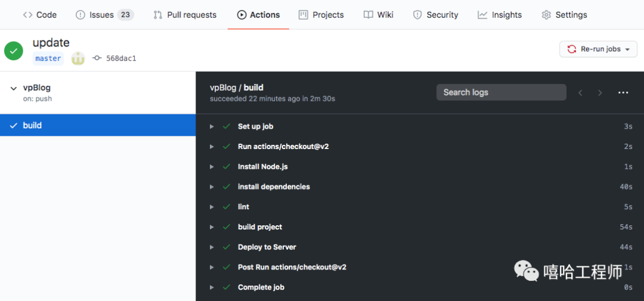The width and height of the screenshot is (644, 301).
Task: Select the build job in sidebar
Action: click(x=98, y=125)
